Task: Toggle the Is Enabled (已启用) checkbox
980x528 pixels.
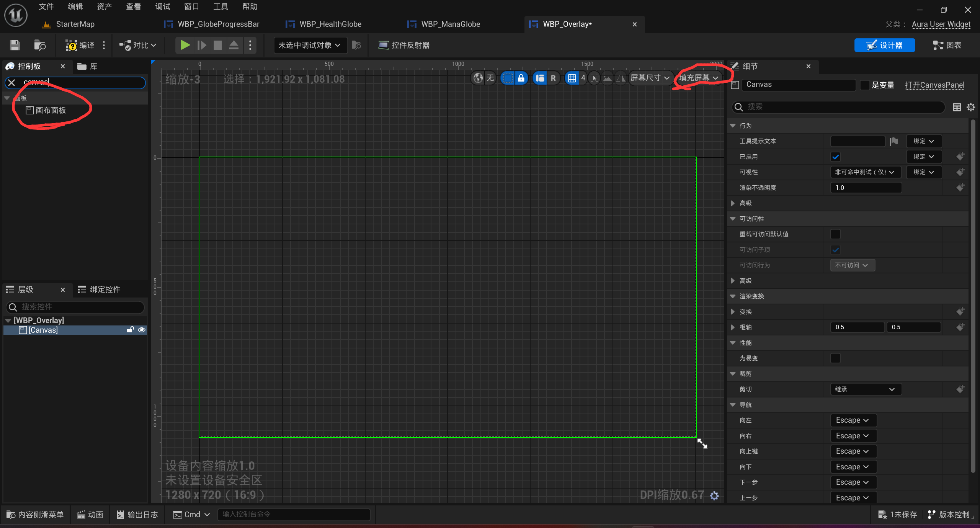Action: [x=835, y=157]
